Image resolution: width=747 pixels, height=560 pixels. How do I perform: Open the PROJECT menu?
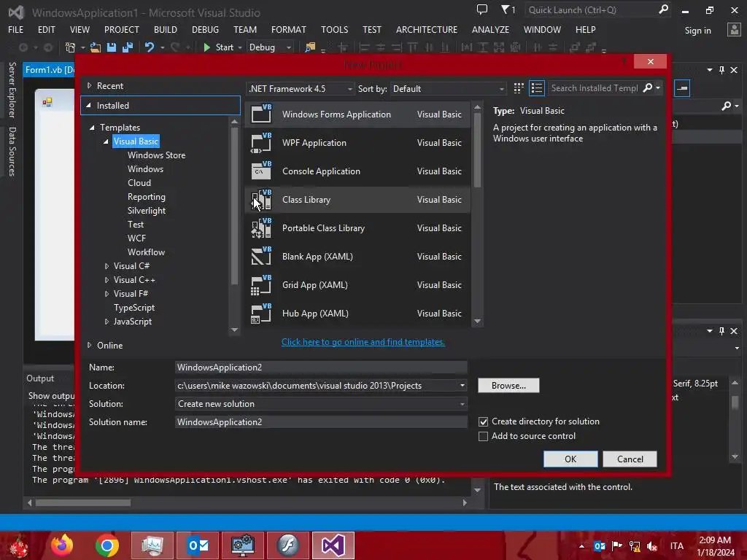tap(122, 29)
